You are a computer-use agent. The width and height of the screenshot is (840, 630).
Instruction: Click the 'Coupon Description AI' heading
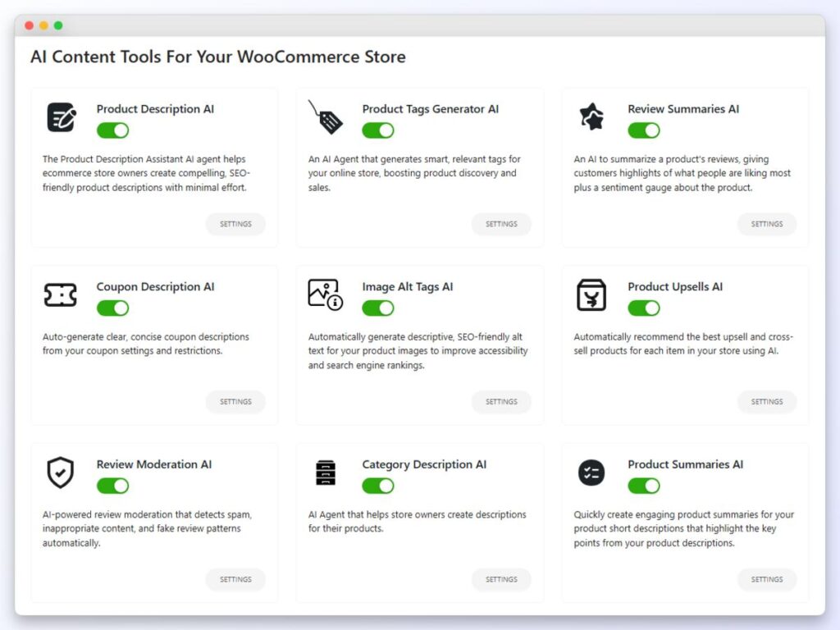click(x=155, y=287)
